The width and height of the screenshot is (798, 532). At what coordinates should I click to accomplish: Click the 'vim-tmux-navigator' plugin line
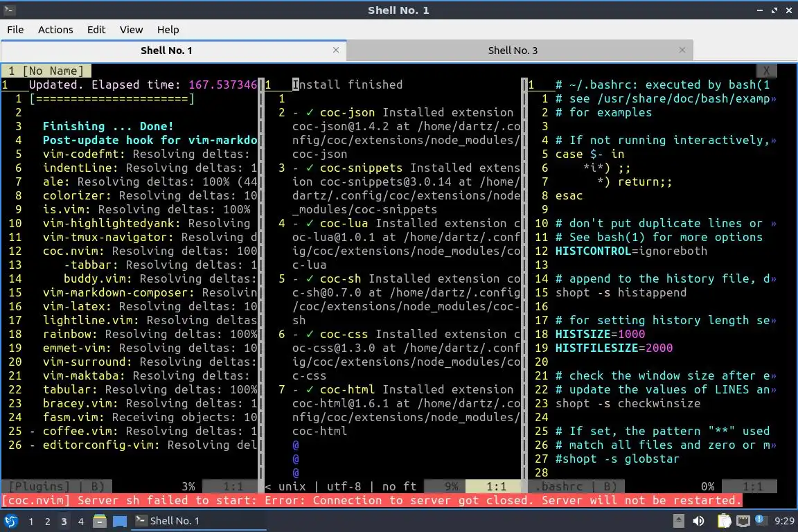[x=150, y=237]
